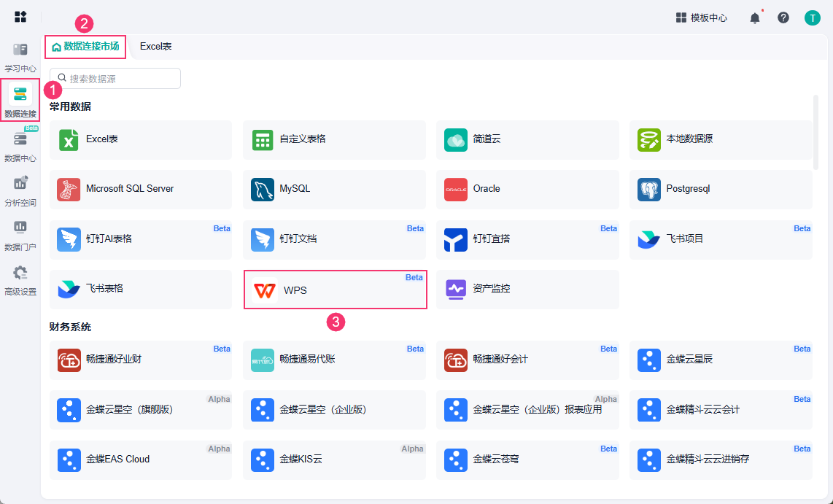Open the 金蝶云苍穹 connector
Image resolution: width=833 pixels, height=504 pixels.
(x=527, y=460)
